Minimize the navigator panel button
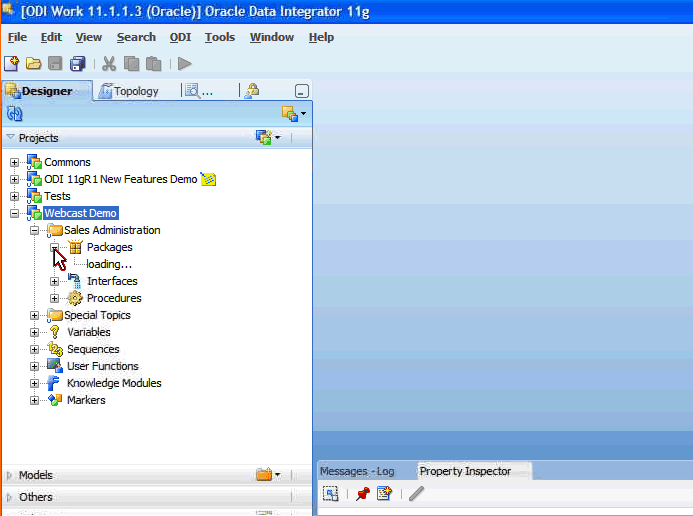693x516 pixels. tap(301, 91)
